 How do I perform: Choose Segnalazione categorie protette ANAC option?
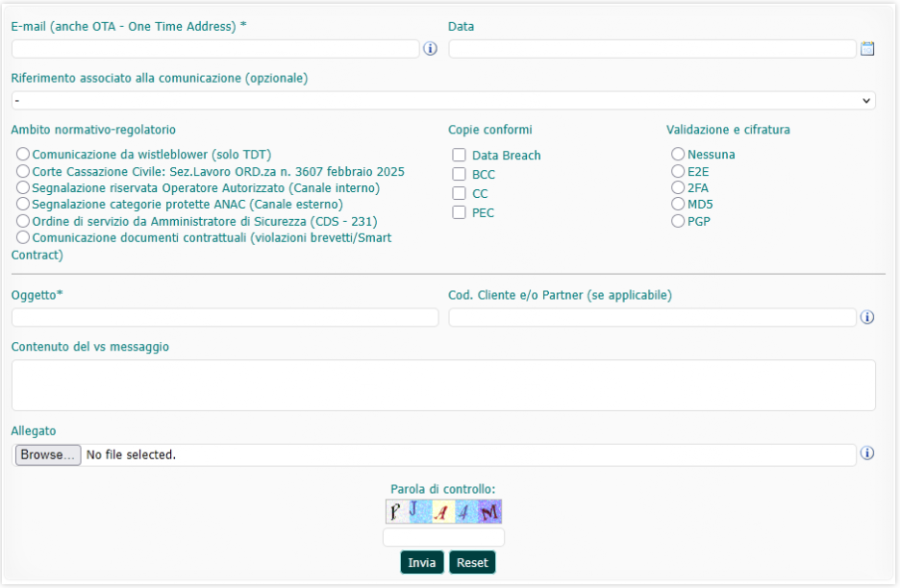(23, 205)
